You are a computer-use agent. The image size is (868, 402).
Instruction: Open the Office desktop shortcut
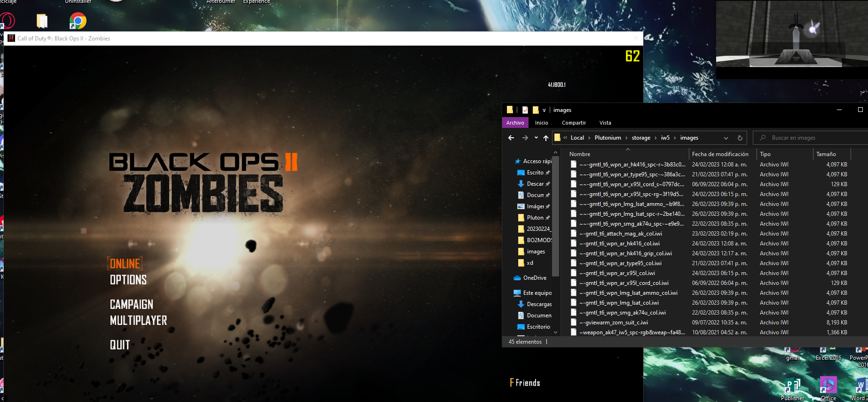(828, 389)
